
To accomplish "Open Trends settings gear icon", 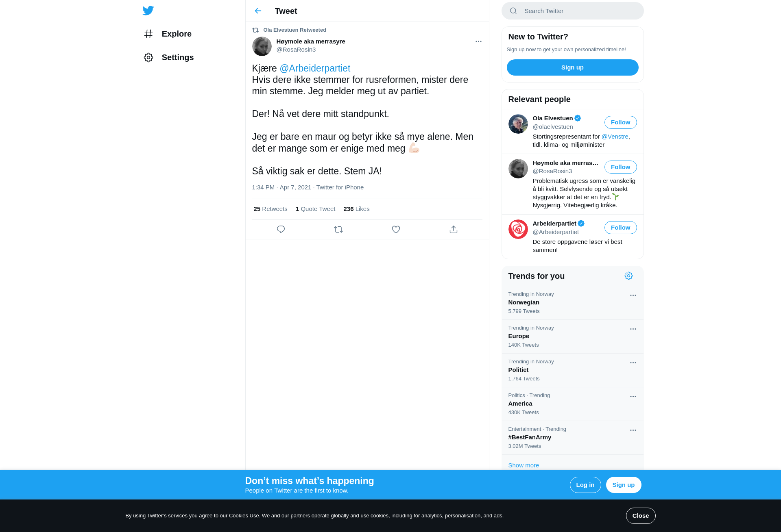I will tap(628, 276).
